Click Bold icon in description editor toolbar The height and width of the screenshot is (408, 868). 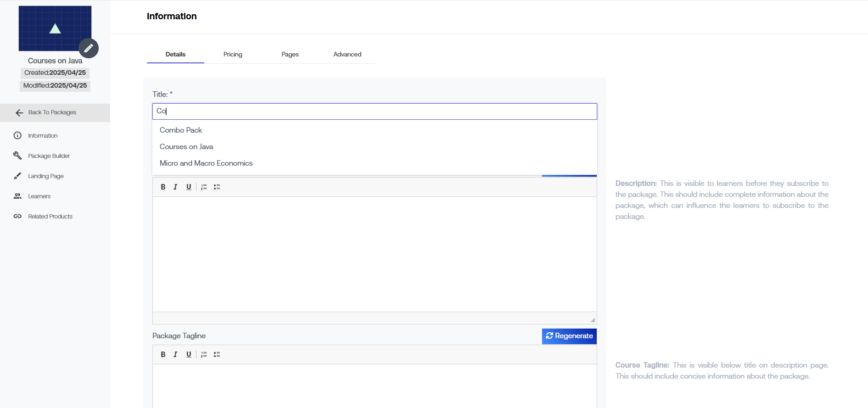pyautogui.click(x=163, y=187)
